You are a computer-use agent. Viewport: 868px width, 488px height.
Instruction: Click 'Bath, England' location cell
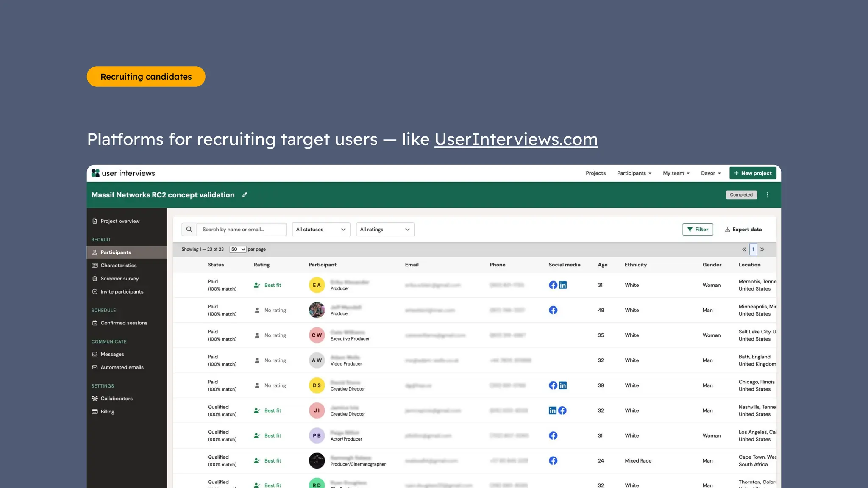(754, 357)
